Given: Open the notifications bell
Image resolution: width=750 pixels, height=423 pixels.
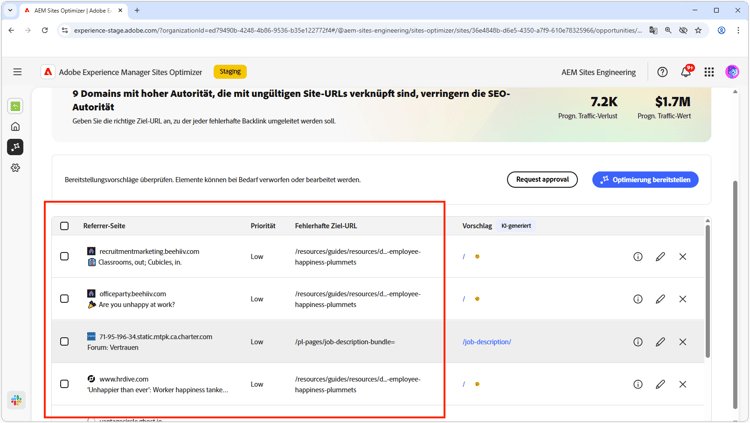Looking at the screenshot, I should coord(686,72).
